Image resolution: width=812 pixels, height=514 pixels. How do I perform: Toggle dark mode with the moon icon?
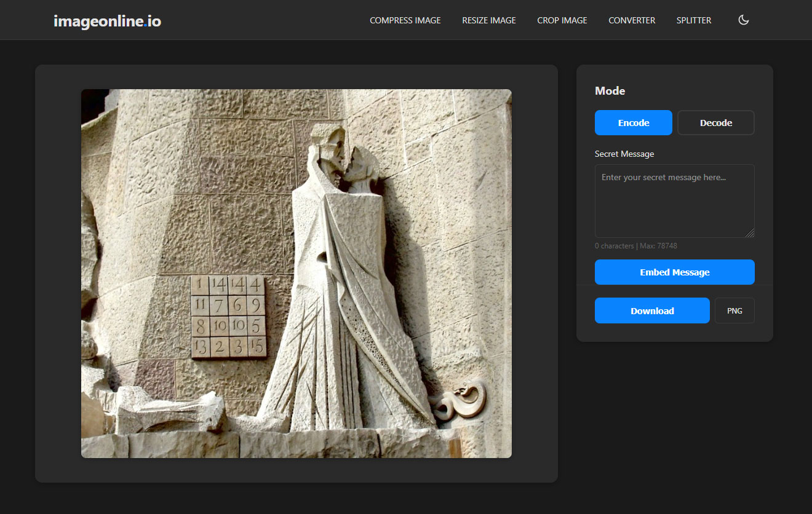(743, 20)
